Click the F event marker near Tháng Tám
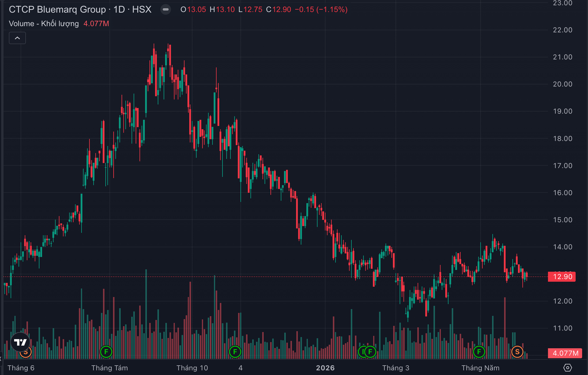 coord(106,352)
